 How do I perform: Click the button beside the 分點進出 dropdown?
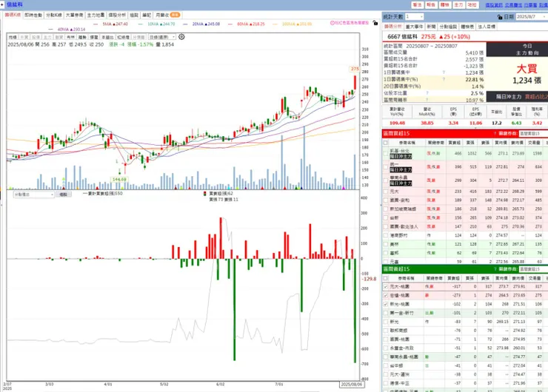point(63,195)
